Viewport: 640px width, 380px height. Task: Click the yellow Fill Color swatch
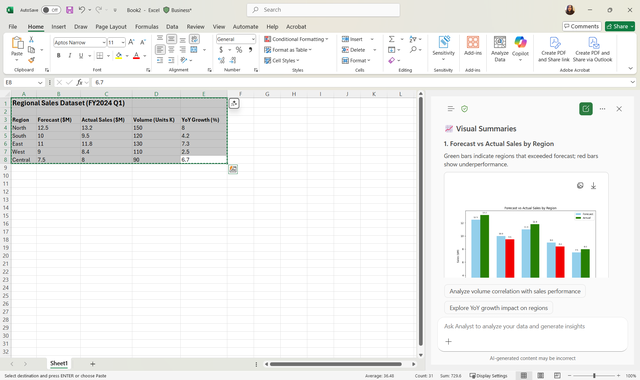tap(119, 56)
